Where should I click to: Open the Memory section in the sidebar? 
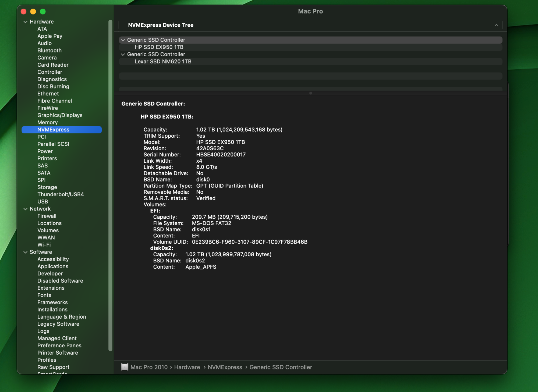[x=48, y=122]
